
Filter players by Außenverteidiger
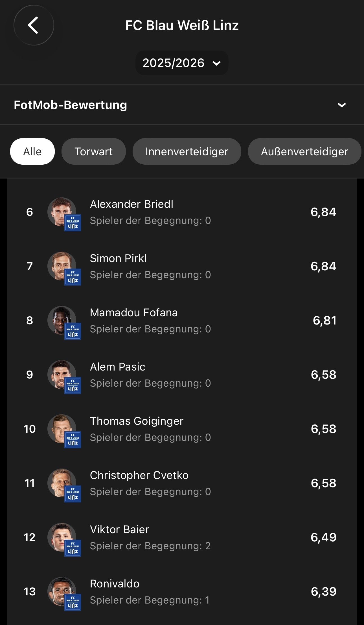point(304,151)
